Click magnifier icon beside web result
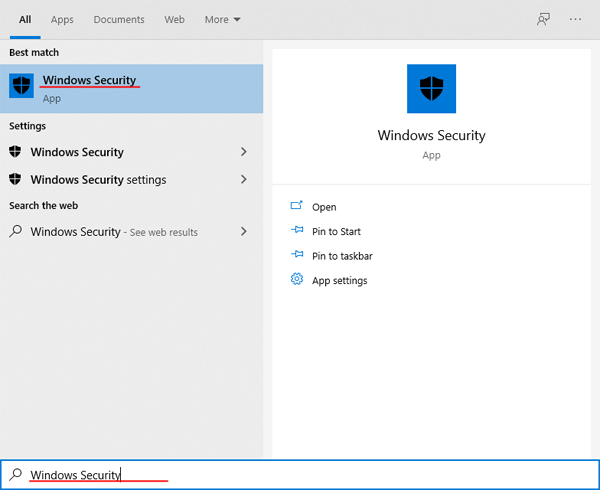Screen dimensions: 600x490 click(15, 231)
